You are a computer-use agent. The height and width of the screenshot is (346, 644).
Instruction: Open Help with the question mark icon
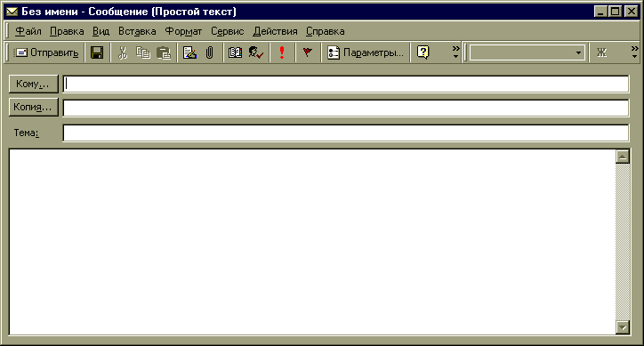[423, 52]
